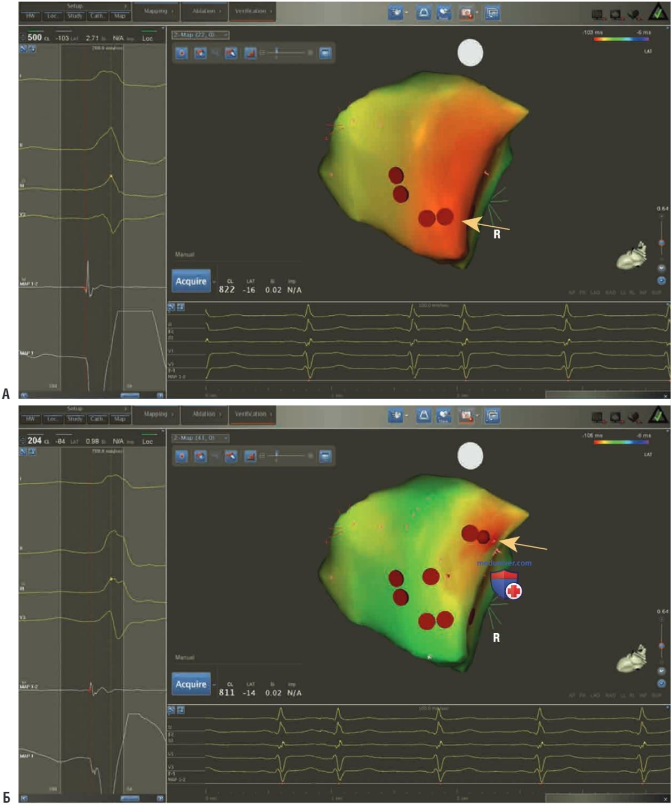Click the heart orientation thumbnail in panel Б
The width and height of the screenshot is (672, 805).
(x=633, y=659)
